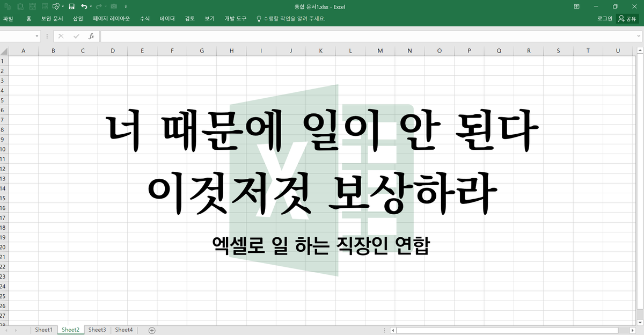
Task: Open the 수식 ribbon tab
Action: 144,18
